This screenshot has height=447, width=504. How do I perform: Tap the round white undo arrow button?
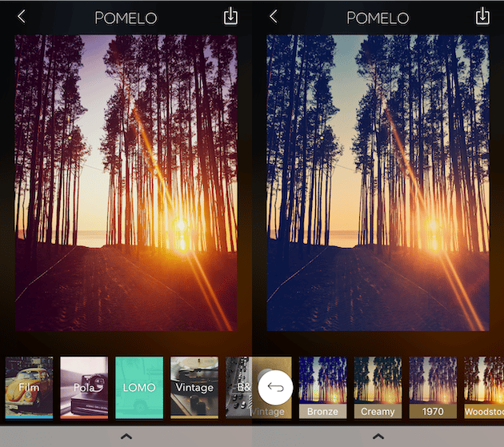275,388
